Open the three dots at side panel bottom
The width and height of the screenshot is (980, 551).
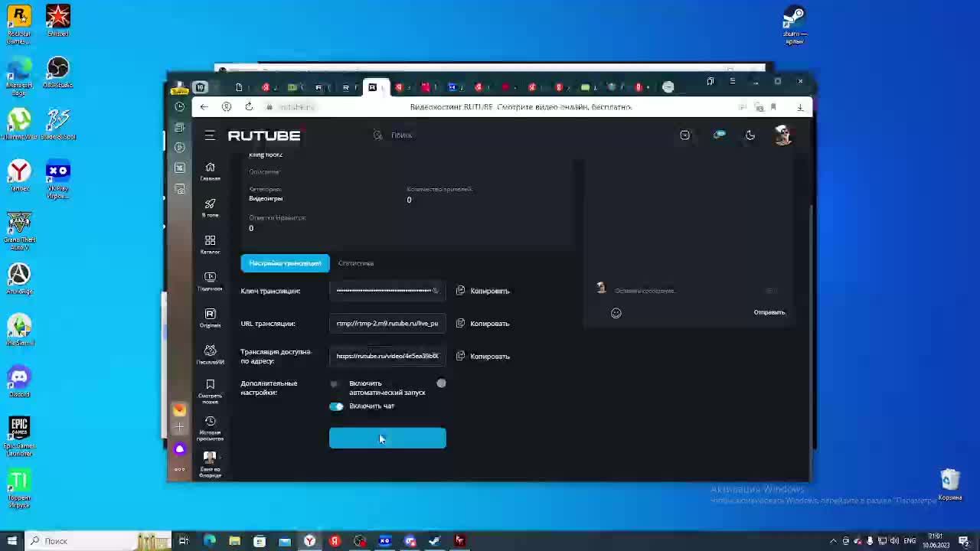pos(179,469)
